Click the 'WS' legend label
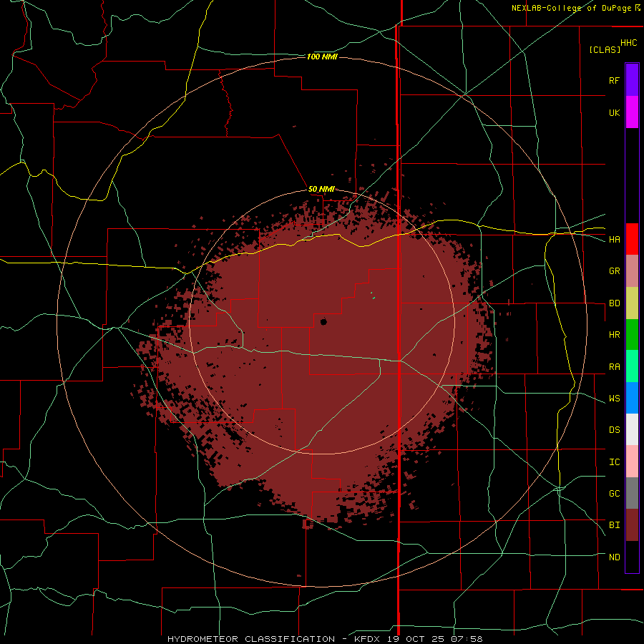644x644 pixels. pyautogui.click(x=614, y=398)
